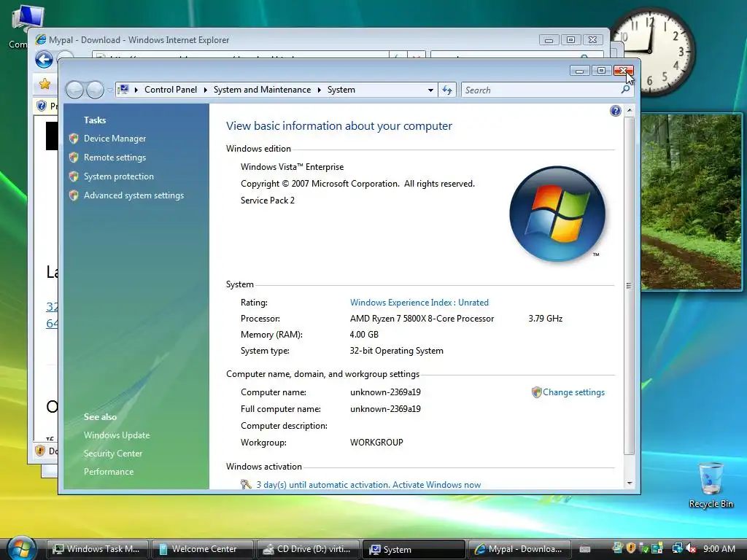
Task: Click Windows Vista Enterprise edition text
Action: (292, 167)
